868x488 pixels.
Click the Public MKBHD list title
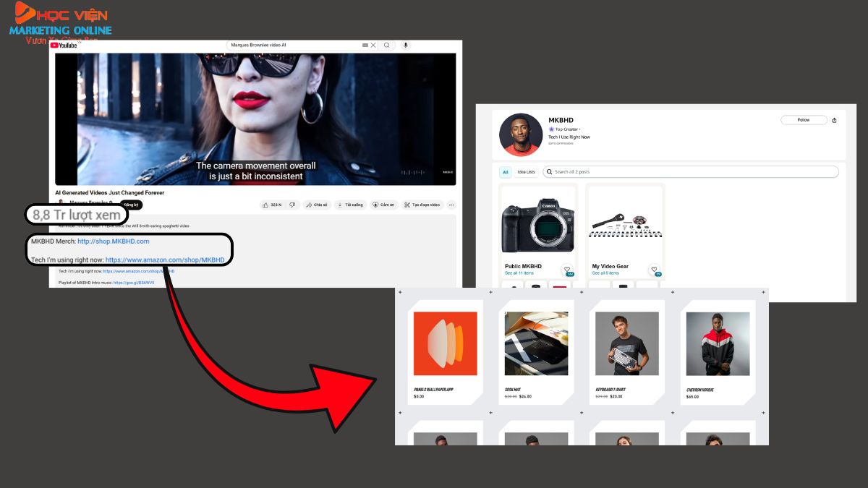pos(523,266)
